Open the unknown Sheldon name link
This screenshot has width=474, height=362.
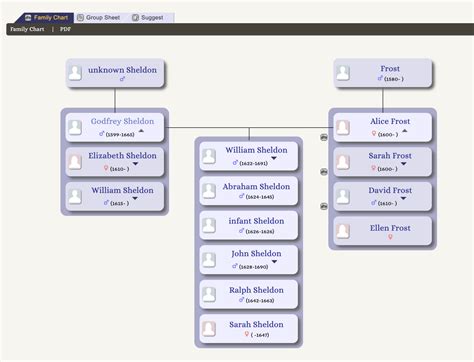click(x=122, y=70)
